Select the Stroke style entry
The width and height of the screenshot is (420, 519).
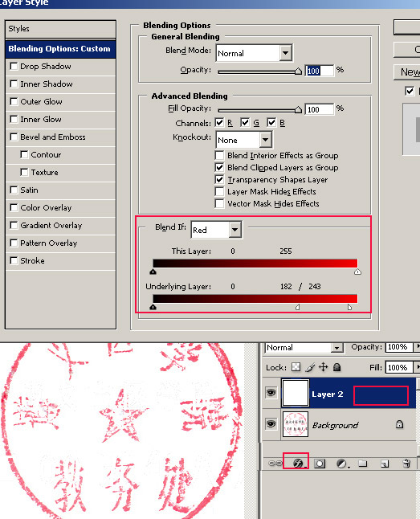point(60,261)
